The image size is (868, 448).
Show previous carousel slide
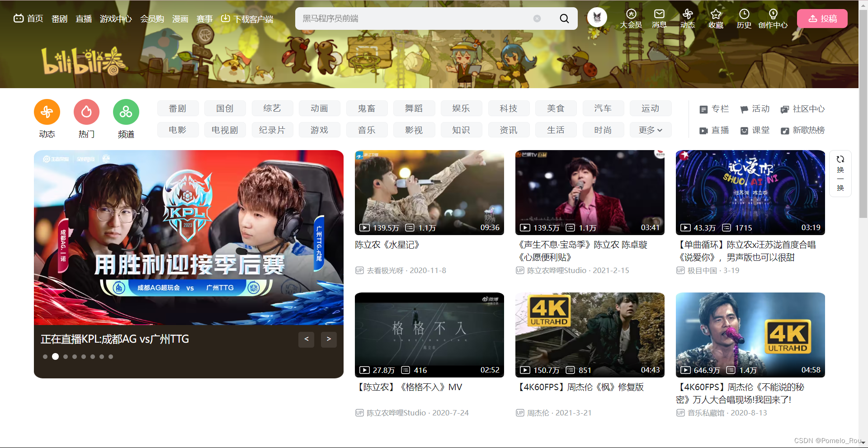pos(306,339)
